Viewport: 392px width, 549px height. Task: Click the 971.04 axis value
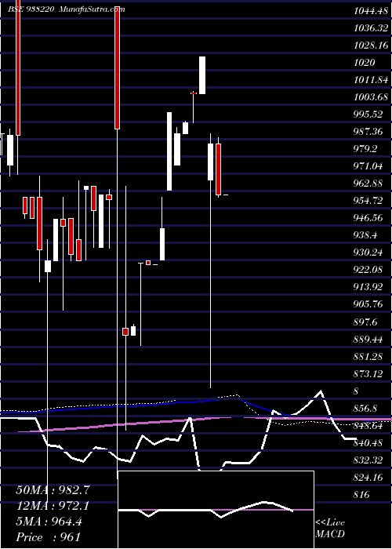368,166
